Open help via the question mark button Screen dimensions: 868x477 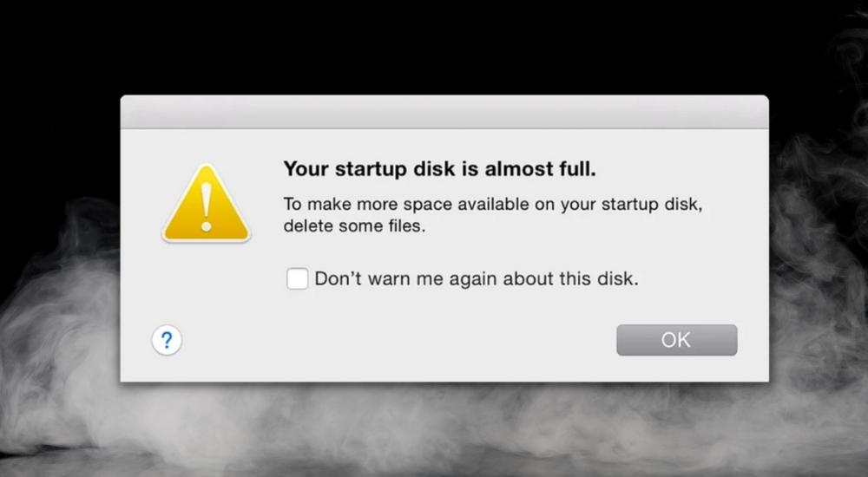167,340
